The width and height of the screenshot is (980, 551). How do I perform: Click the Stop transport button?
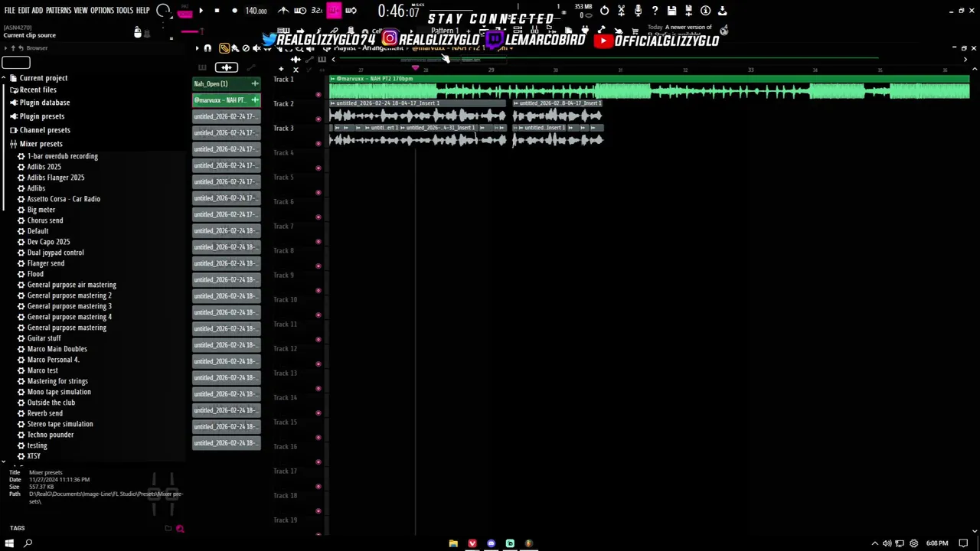coord(217,11)
